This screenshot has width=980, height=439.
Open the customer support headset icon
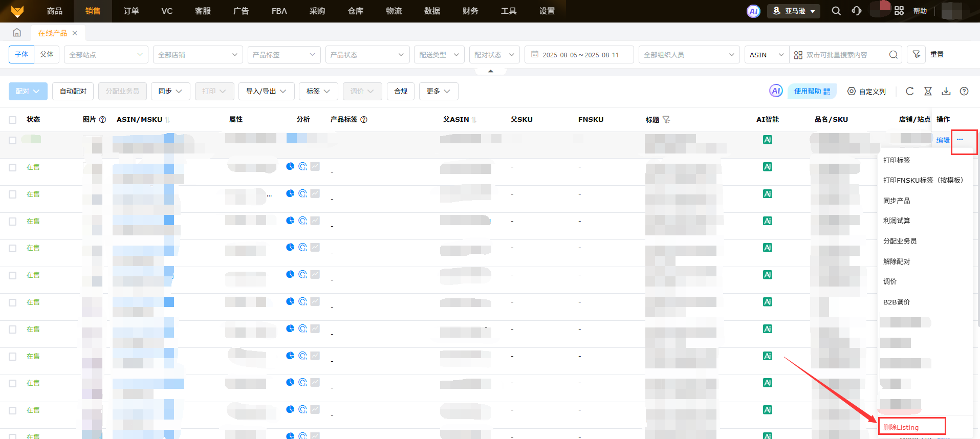click(x=856, y=11)
